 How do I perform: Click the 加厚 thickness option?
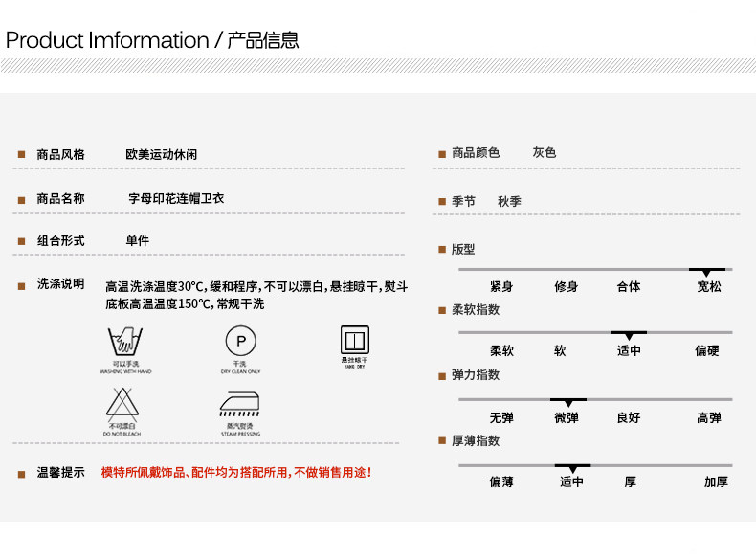point(716,481)
